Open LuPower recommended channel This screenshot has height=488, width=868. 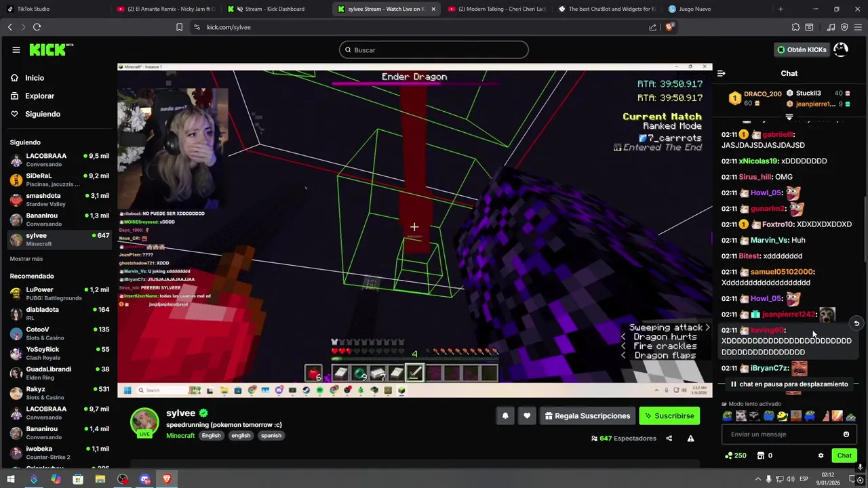coord(58,293)
